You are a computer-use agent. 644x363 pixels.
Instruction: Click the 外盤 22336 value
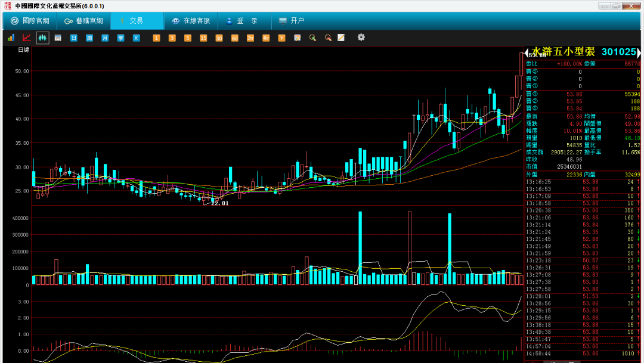[x=574, y=175]
